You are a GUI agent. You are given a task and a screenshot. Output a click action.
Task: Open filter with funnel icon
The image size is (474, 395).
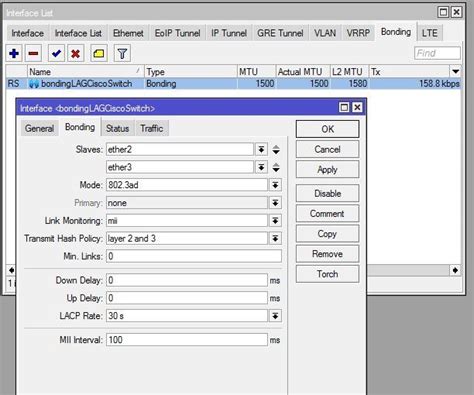click(x=122, y=53)
